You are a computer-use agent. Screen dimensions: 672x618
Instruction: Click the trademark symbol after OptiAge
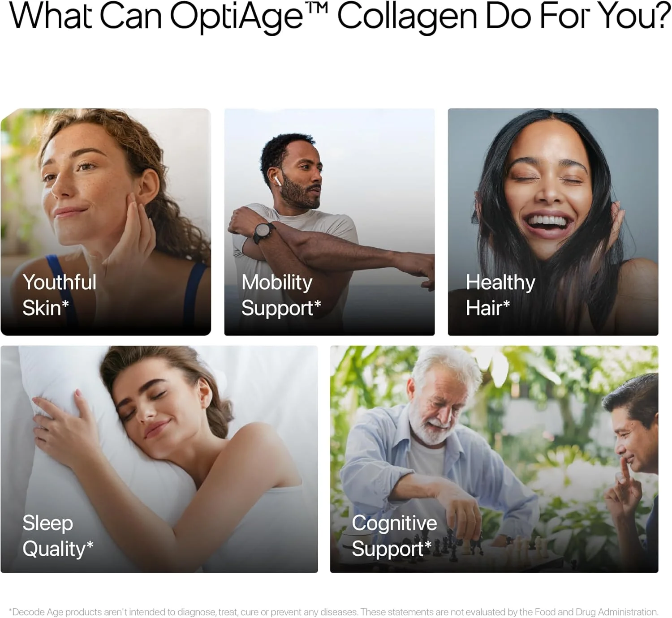point(318,8)
